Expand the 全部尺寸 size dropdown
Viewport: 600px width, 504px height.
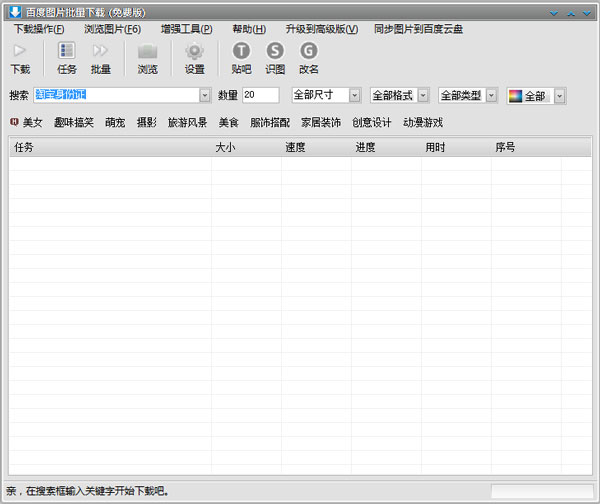tap(355, 95)
